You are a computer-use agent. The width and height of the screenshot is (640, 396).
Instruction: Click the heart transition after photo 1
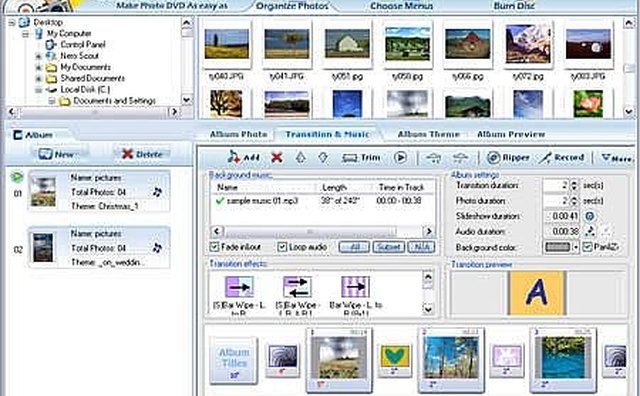coord(395,360)
